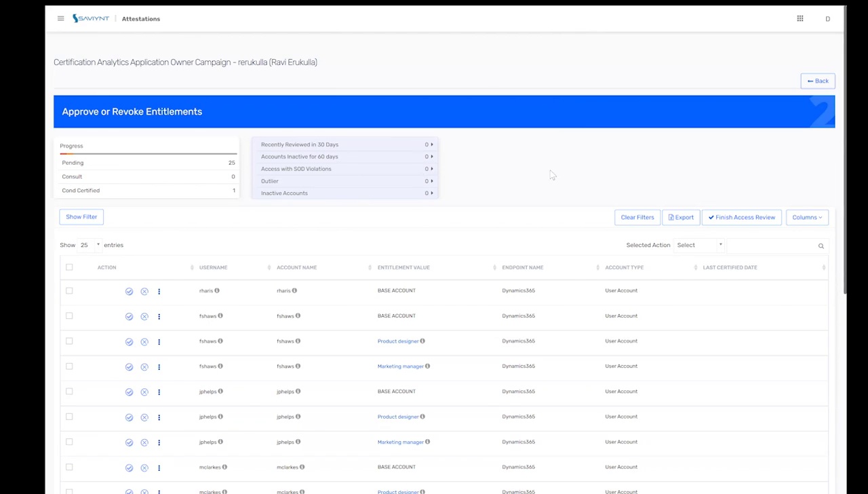Viewport: 868px width, 494px height.
Task: Approve fshaws Product designer entitlement
Action: (129, 341)
